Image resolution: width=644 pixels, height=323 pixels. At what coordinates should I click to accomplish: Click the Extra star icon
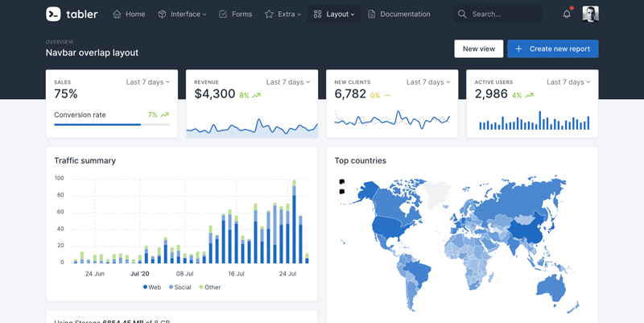click(269, 14)
